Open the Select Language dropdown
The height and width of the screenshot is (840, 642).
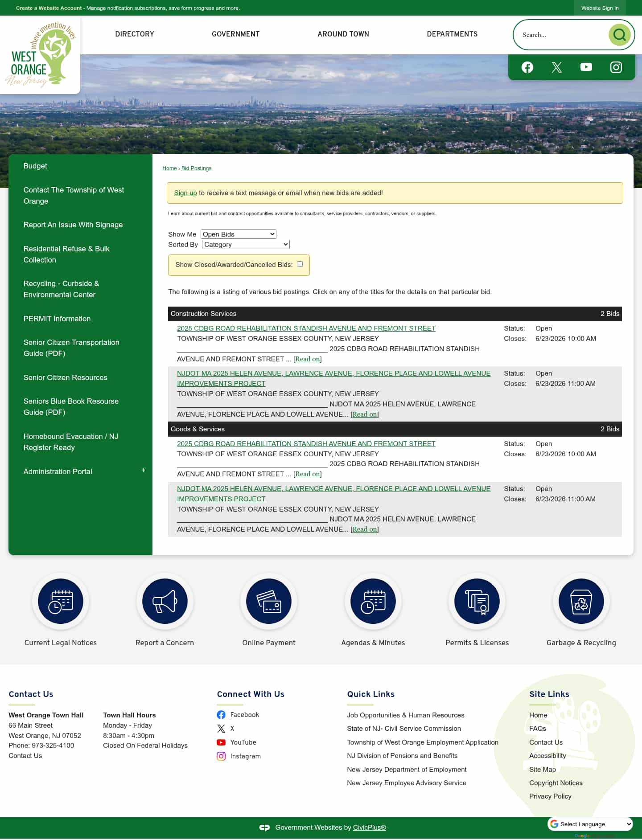tap(591, 824)
